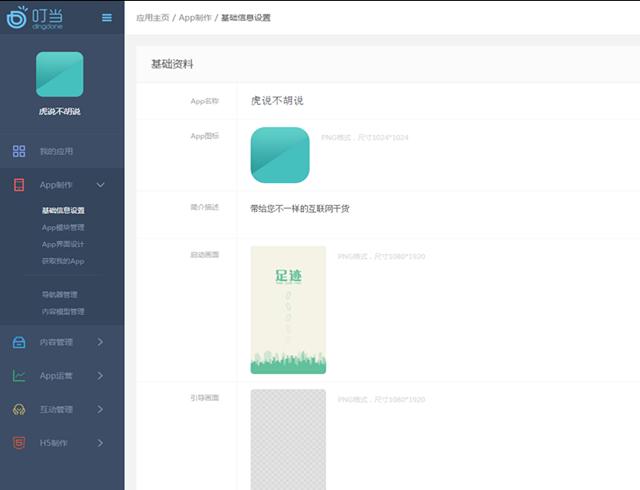640x490 pixels.
Task: Open 内容模型管理 submenu item
Action: [x=63, y=312]
